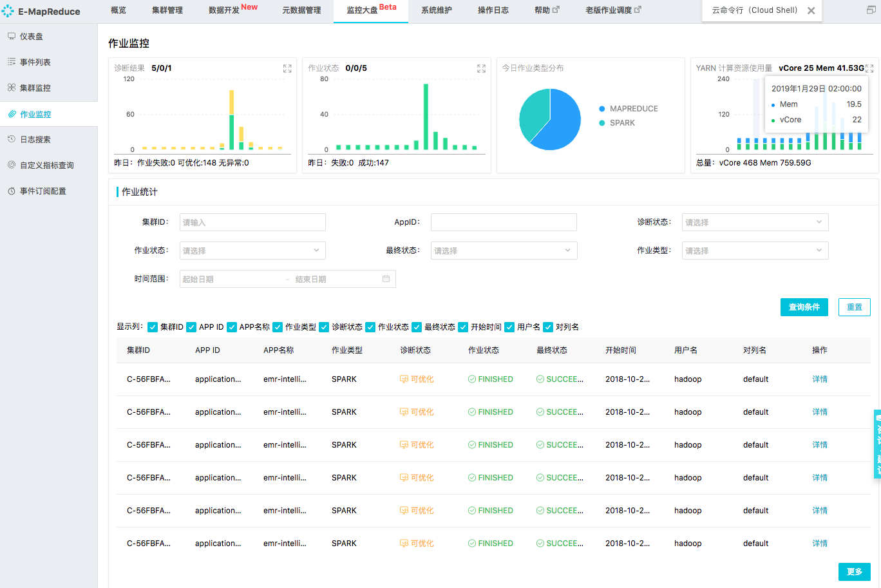The width and height of the screenshot is (881, 588).
Task: Click the 查询条件 button
Action: pyautogui.click(x=804, y=307)
